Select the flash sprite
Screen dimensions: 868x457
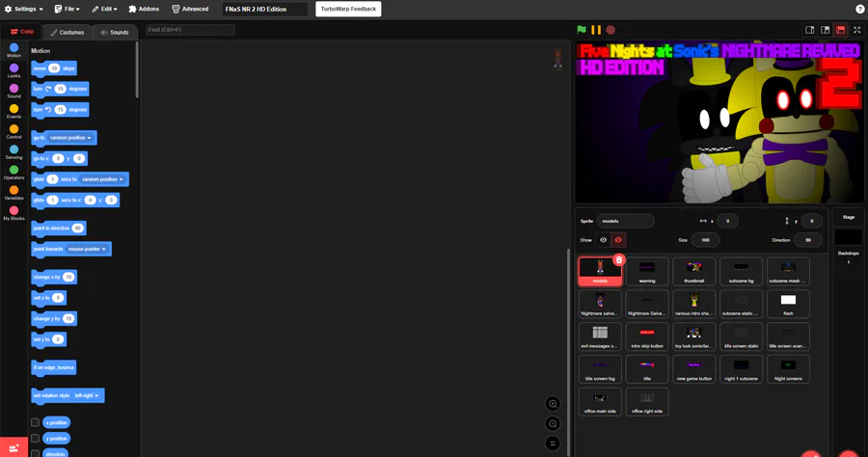click(788, 305)
